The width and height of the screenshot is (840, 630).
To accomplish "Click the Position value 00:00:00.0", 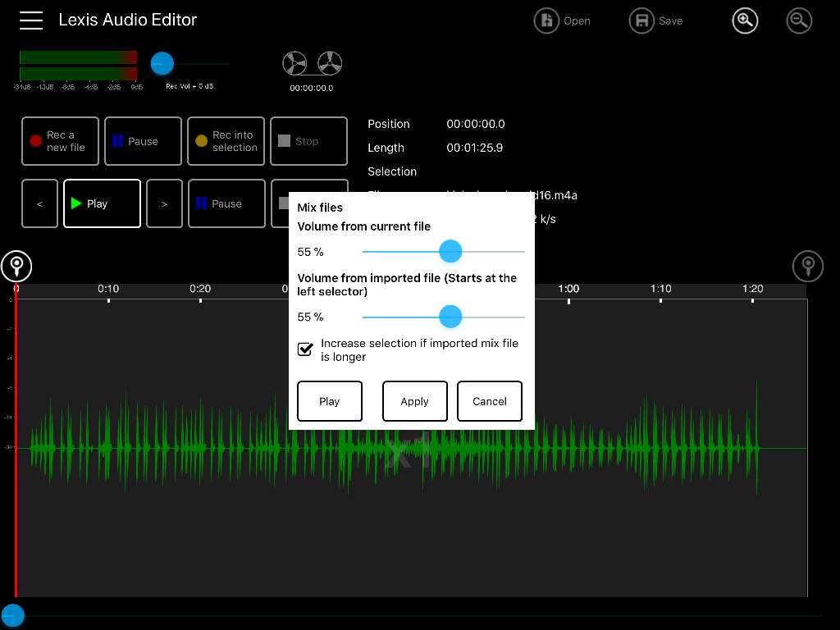I will [x=476, y=124].
